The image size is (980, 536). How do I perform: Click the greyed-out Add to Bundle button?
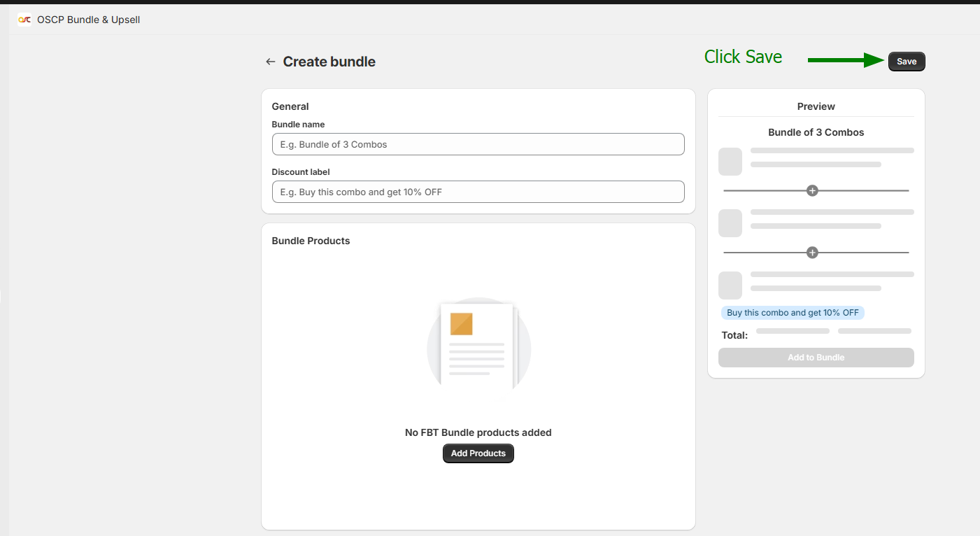(x=816, y=358)
